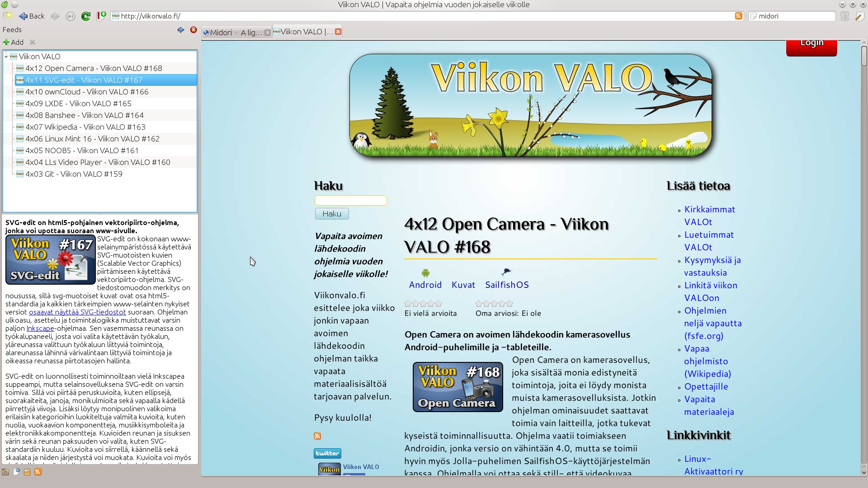
Task: Click the Oma arvioi star rating
Action: [494, 304]
